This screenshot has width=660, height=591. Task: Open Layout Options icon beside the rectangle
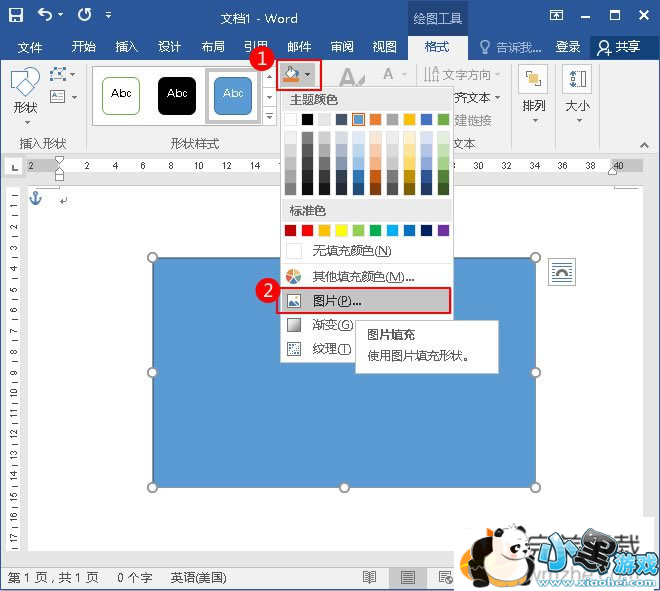click(562, 271)
